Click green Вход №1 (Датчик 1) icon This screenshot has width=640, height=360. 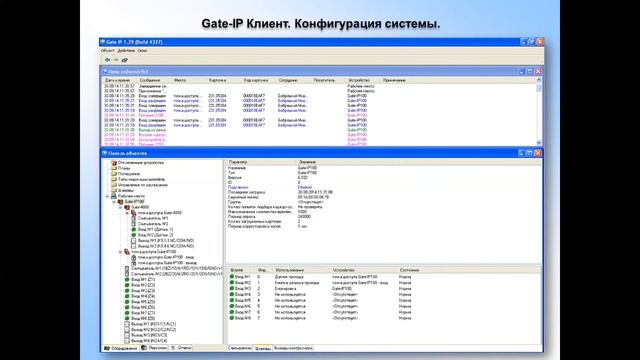pyautogui.click(x=134, y=230)
